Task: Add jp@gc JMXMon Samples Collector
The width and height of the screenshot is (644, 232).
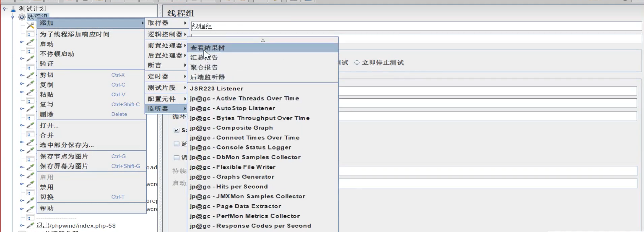Action: pyautogui.click(x=263, y=196)
